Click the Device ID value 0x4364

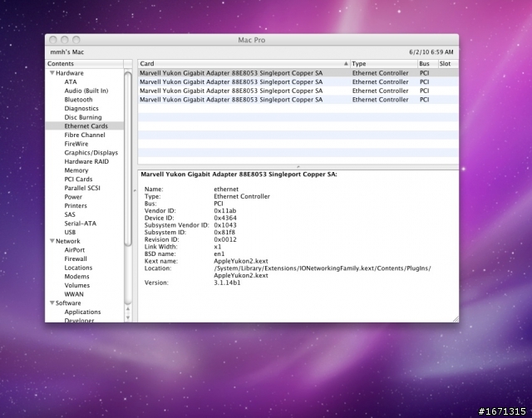point(225,218)
